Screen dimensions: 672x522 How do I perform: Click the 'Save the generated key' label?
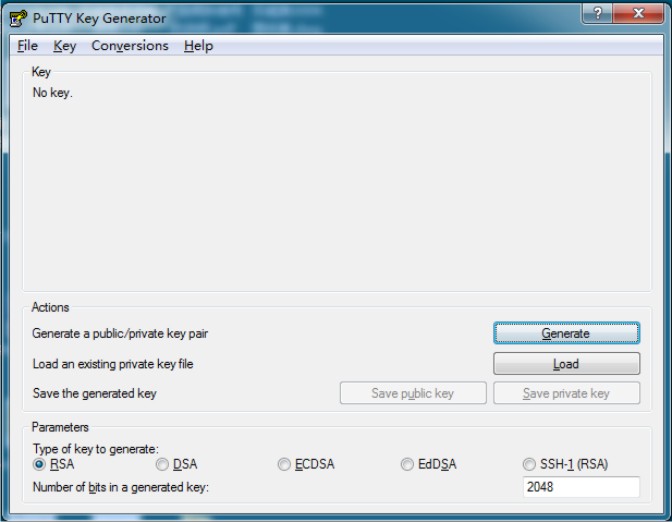pos(94,393)
